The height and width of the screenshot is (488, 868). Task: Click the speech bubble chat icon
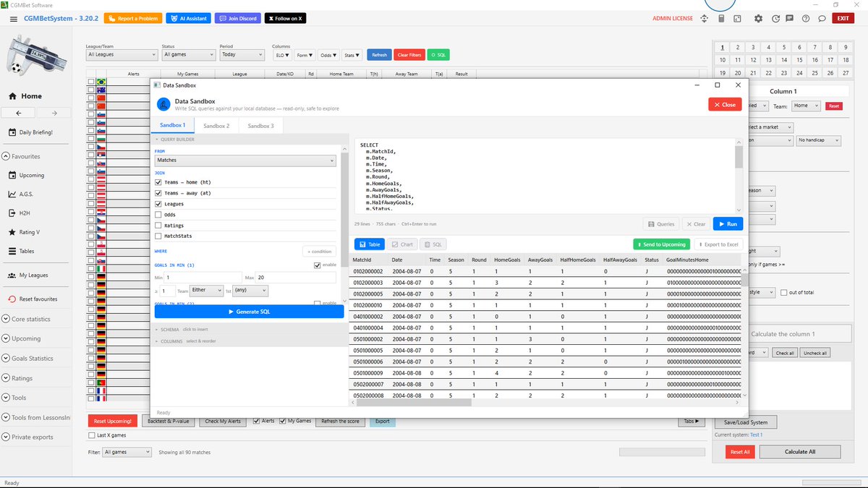pos(821,18)
